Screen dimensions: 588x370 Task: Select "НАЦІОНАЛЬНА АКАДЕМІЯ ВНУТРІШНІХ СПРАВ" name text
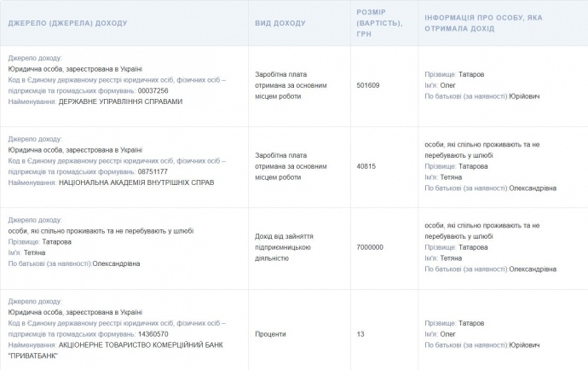pyautogui.click(x=136, y=182)
